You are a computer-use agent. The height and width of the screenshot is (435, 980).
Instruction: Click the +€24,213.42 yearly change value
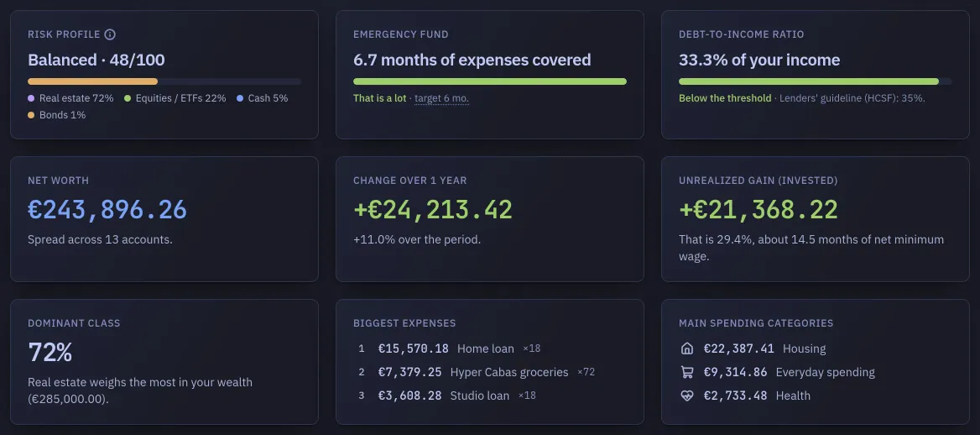[x=433, y=210]
